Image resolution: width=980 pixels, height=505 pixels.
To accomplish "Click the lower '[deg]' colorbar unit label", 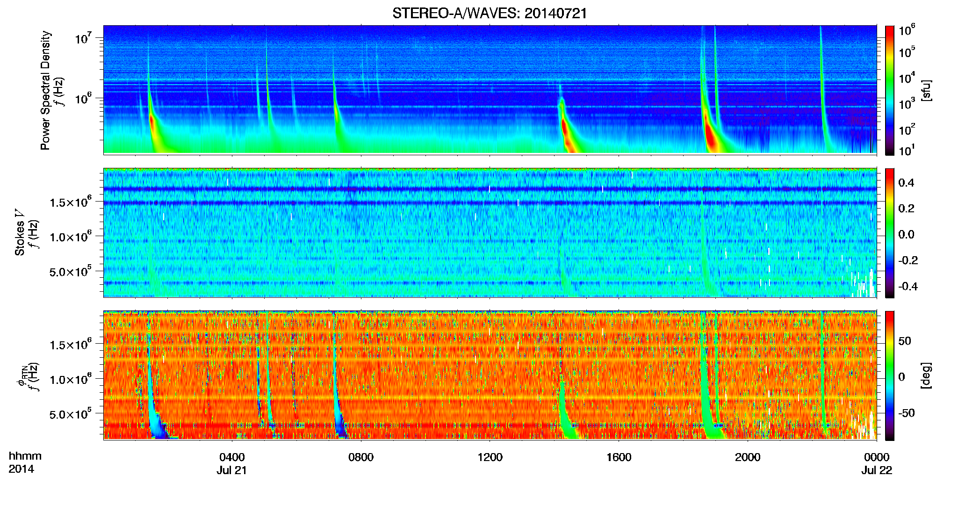I will pos(926,375).
